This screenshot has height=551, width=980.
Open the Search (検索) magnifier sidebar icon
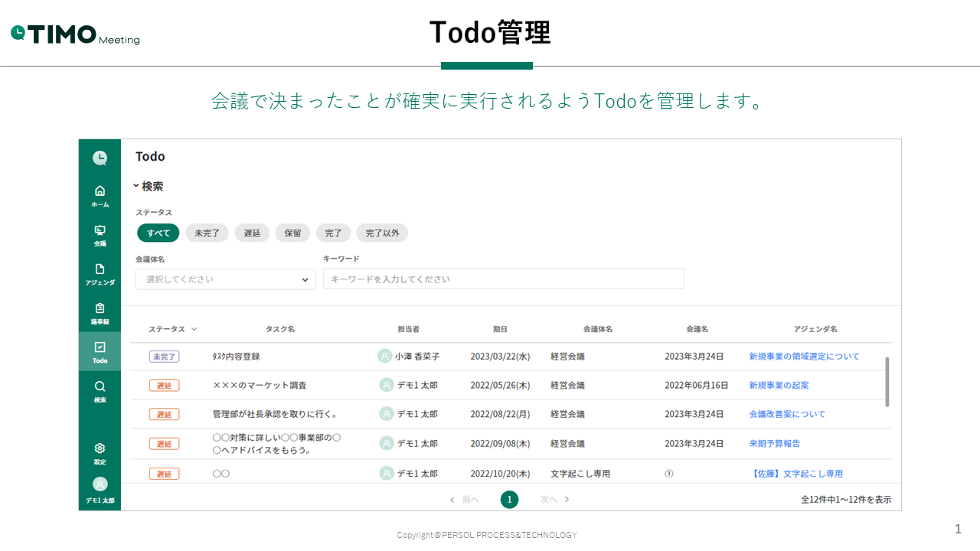100,386
